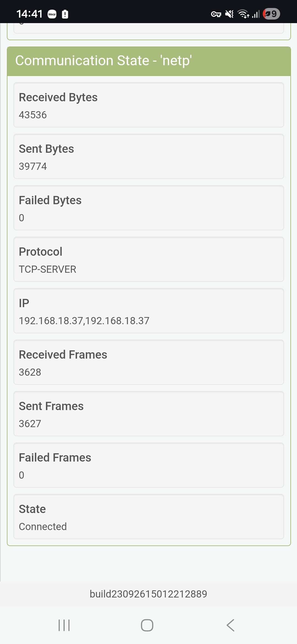Tap the build number footer text
Screen dimensions: 297x644
click(x=148, y=594)
